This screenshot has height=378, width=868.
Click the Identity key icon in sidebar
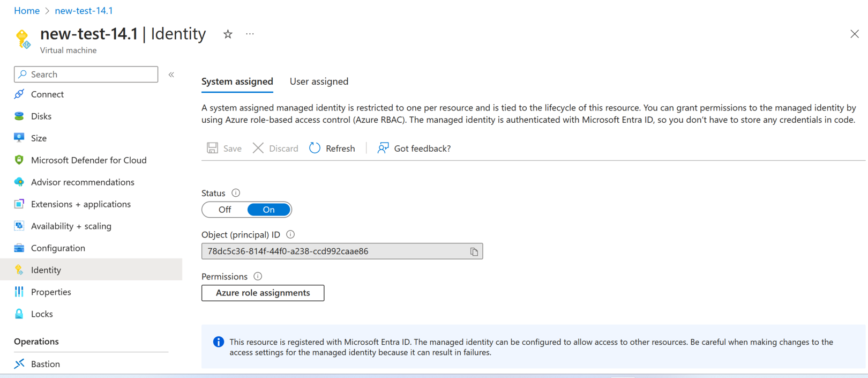[x=19, y=270]
